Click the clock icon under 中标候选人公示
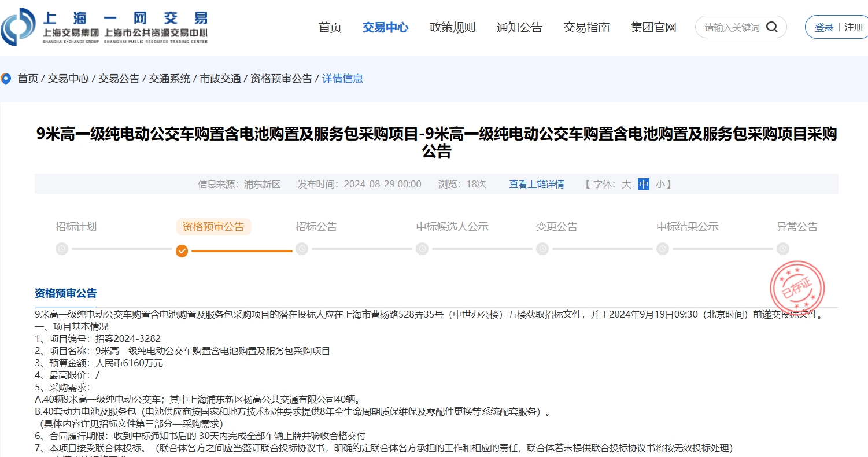 pos(422,249)
